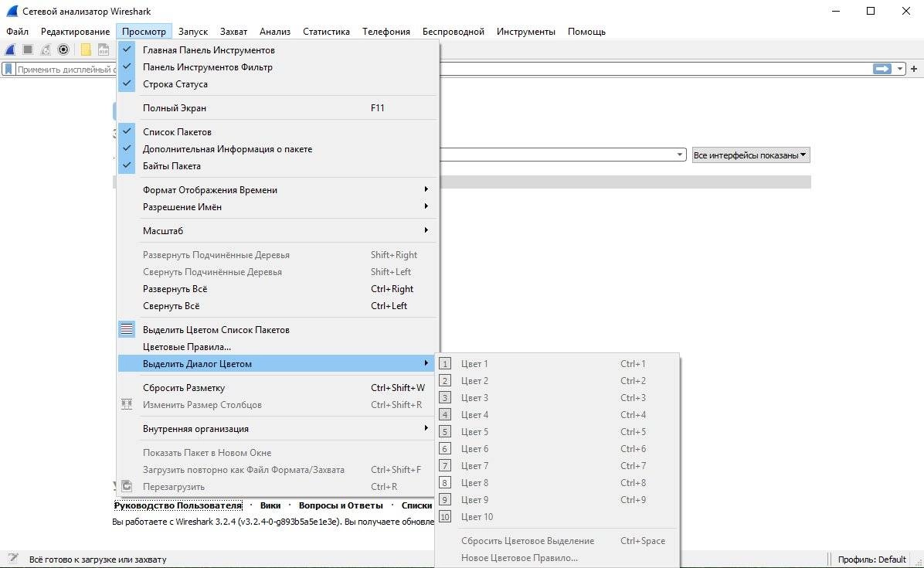This screenshot has height=568, width=924.
Task: Expand Формат Отображения Времени submenu
Action: (x=277, y=190)
